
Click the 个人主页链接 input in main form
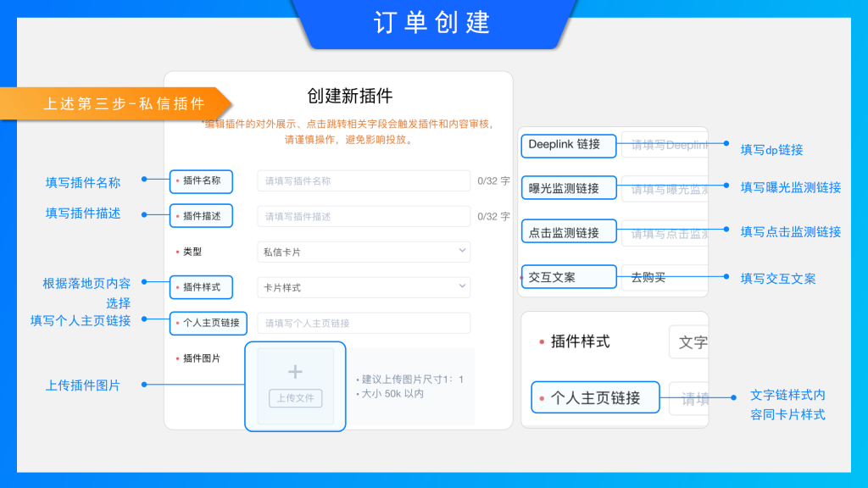point(364,323)
